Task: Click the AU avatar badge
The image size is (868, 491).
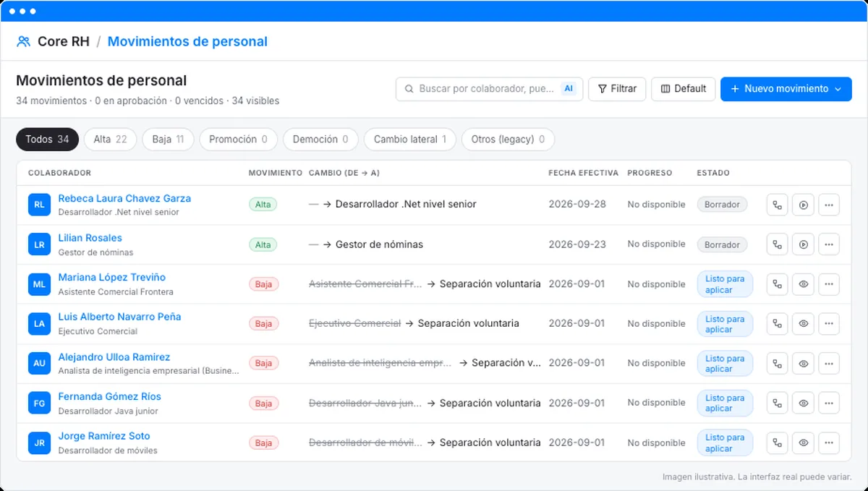Action: click(39, 364)
